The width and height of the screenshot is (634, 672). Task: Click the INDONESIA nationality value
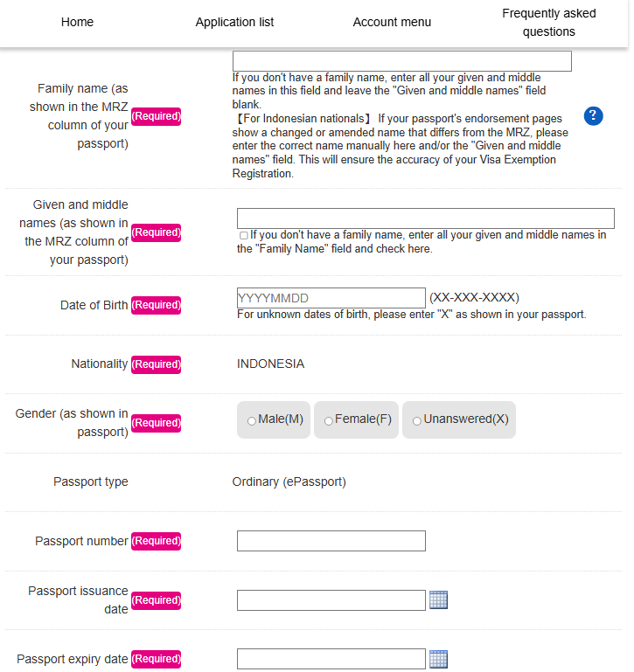pos(271,364)
